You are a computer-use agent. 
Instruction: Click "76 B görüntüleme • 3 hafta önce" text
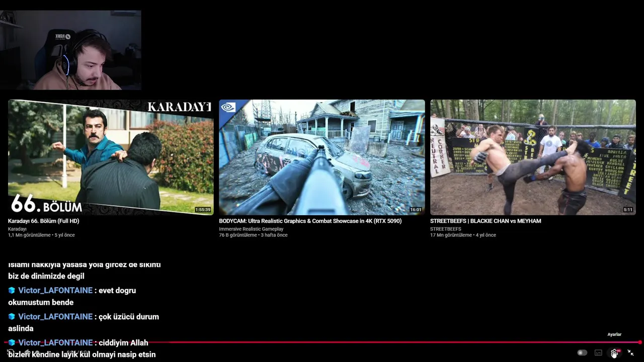pos(253,235)
